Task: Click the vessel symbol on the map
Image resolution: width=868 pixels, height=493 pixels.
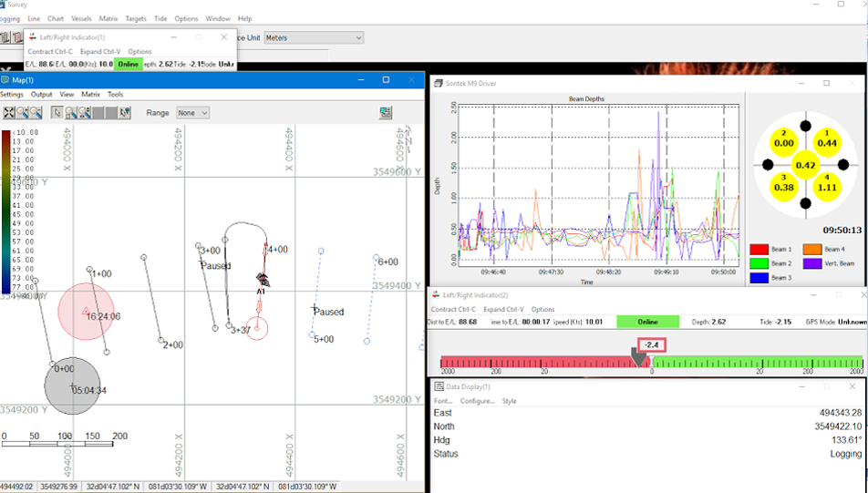Action: (263, 280)
